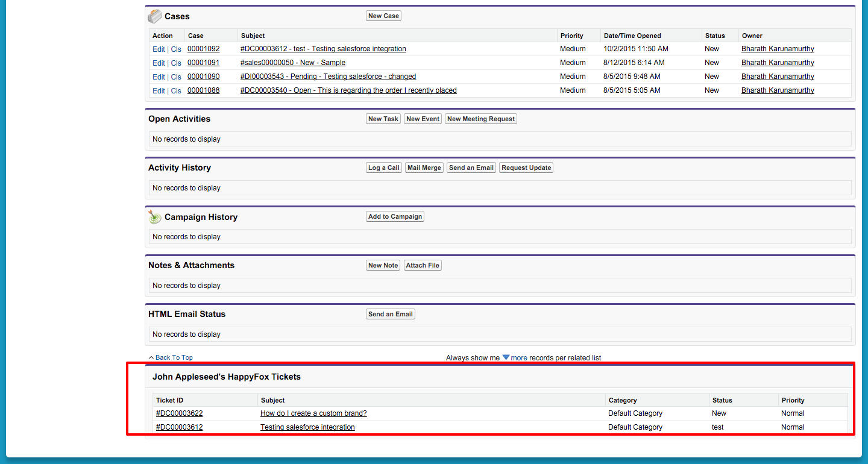Close case 00001092 via Cls link
The image size is (868, 464).
[x=176, y=49]
